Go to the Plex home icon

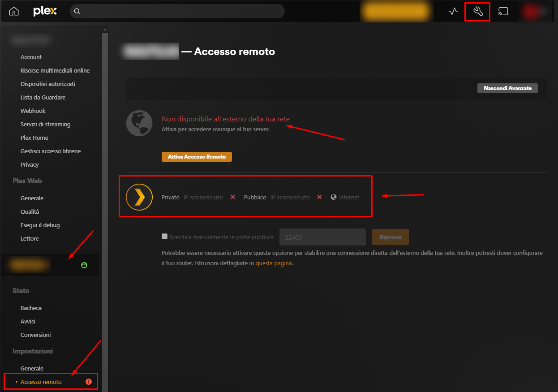click(14, 12)
